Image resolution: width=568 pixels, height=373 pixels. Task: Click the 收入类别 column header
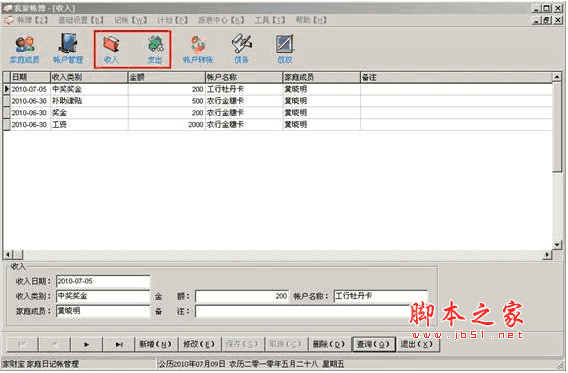coord(89,77)
